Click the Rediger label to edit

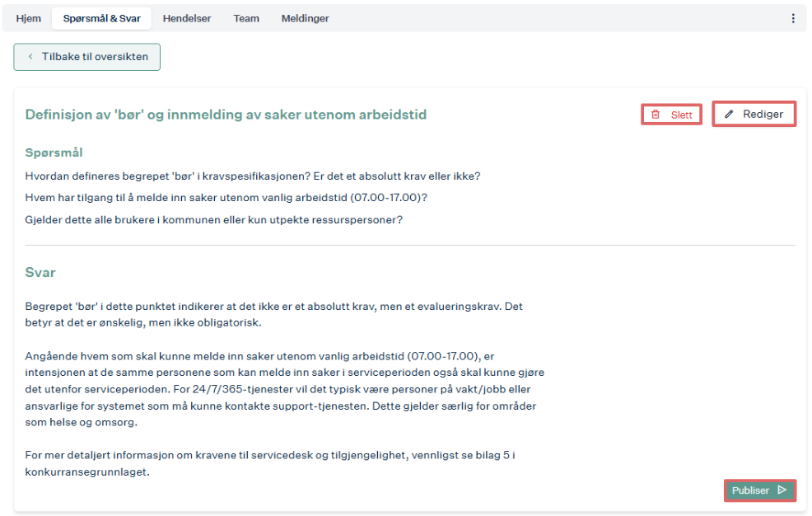pos(763,114)
